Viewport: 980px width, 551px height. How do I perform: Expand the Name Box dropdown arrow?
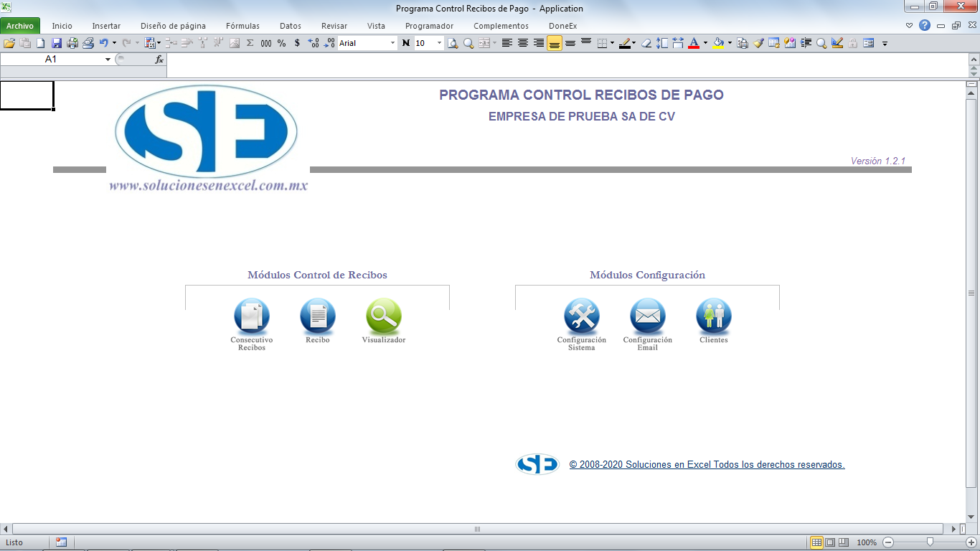pyautogui.click(x=108, y=60)
